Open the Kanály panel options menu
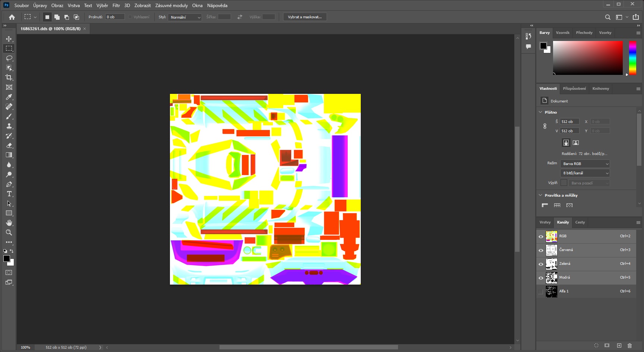 coord(638,222)
